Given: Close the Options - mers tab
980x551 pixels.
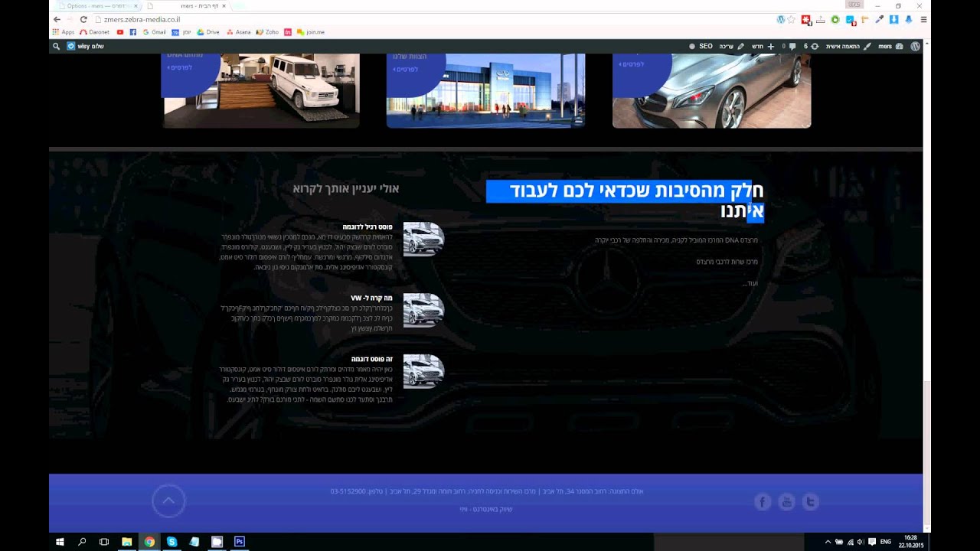Looking at the screenshot, I should click(x=136, y=6).
